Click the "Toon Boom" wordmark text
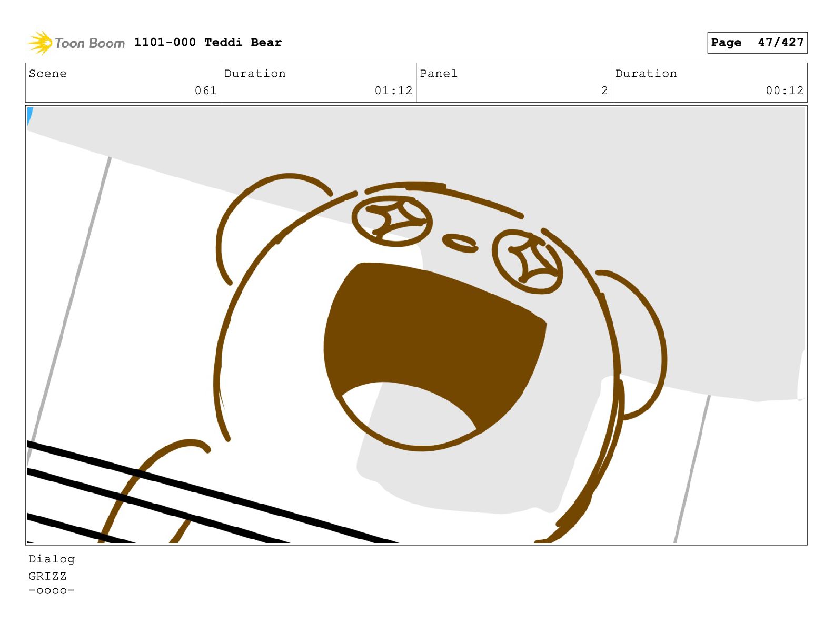Screen dimensions: 834x644 (90, 43)
